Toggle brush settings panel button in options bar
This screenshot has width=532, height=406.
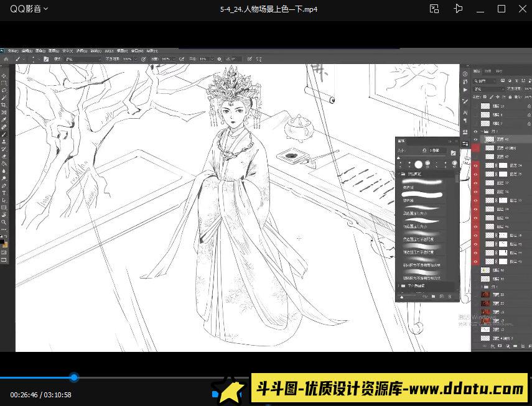(x=46, y=59)
